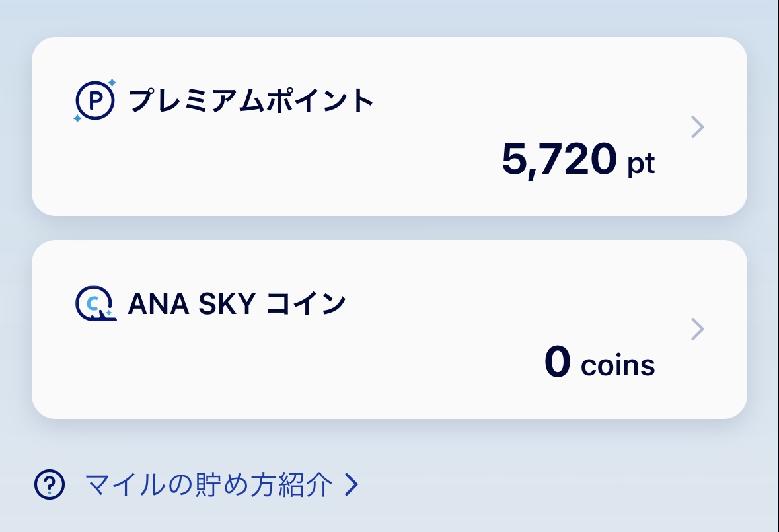Open the ANA SKY Coin details card
The image size is (779, 532).
[390, 328]
